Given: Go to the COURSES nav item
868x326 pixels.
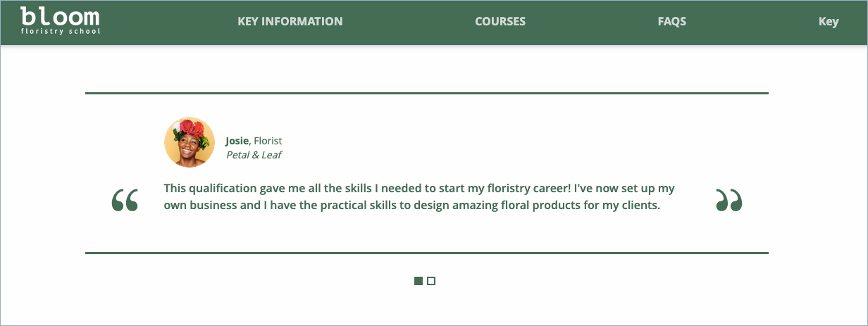Looking at the screenshot, I should [x=500, y=21].
